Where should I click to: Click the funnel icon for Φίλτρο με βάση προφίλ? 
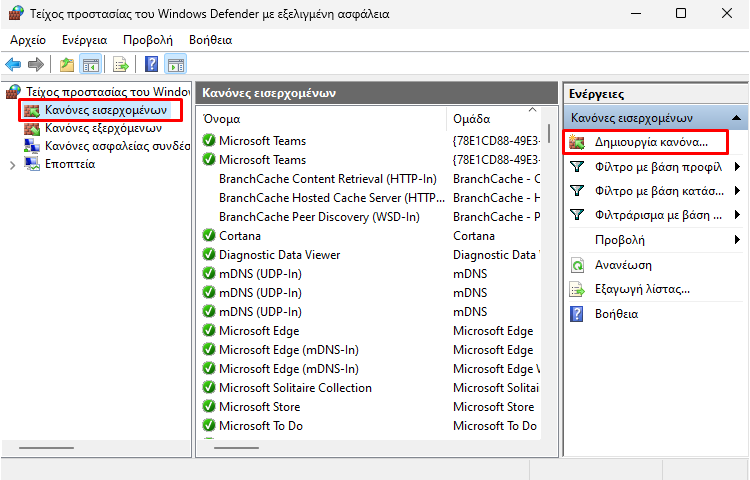tap(577, 166)
